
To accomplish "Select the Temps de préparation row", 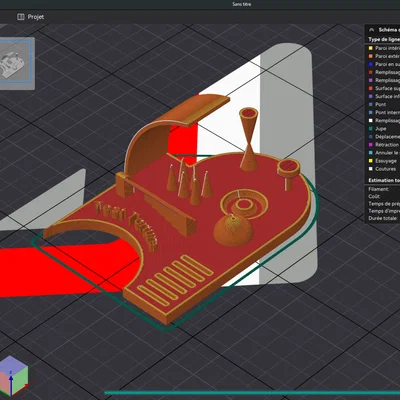I will (x=383, y=204).
